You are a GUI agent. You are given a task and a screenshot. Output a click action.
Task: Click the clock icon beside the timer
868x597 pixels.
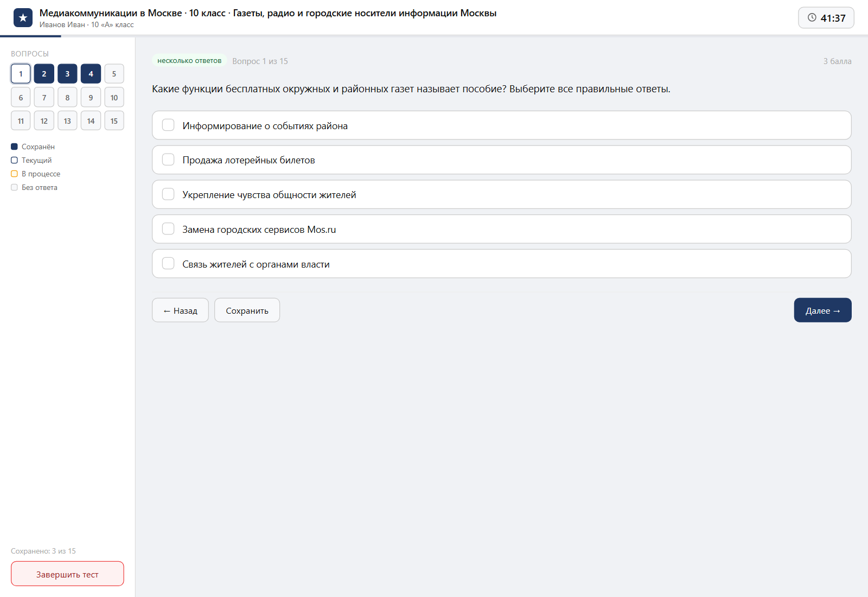point(812,17)
